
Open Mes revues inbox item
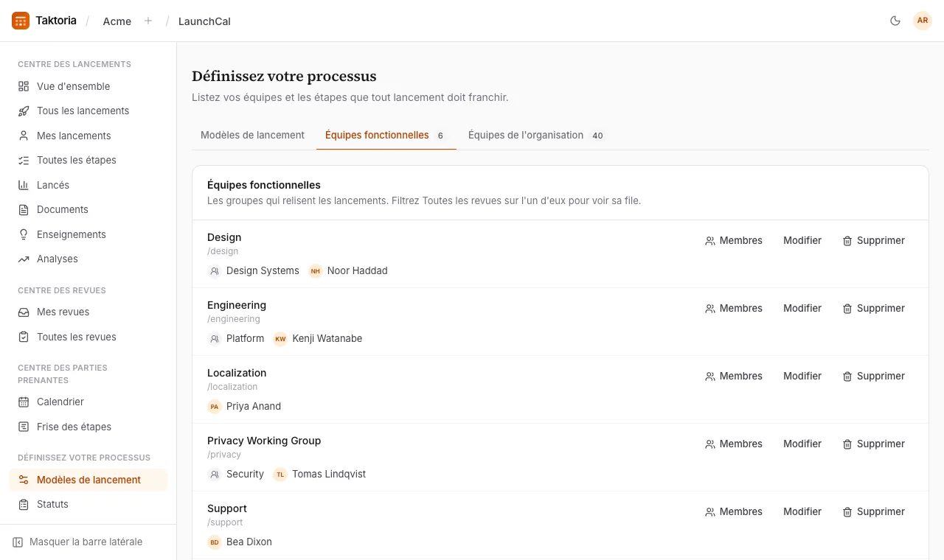click(x=88, y=312)
